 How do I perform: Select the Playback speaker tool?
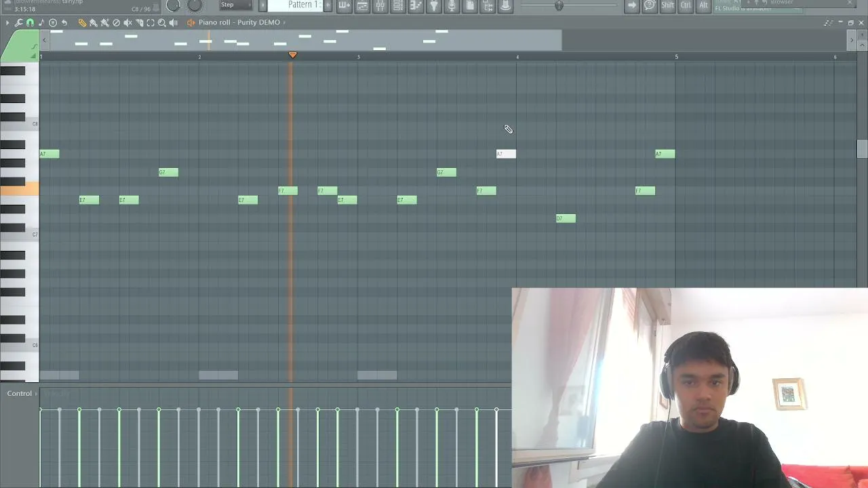tap(174, 22)
